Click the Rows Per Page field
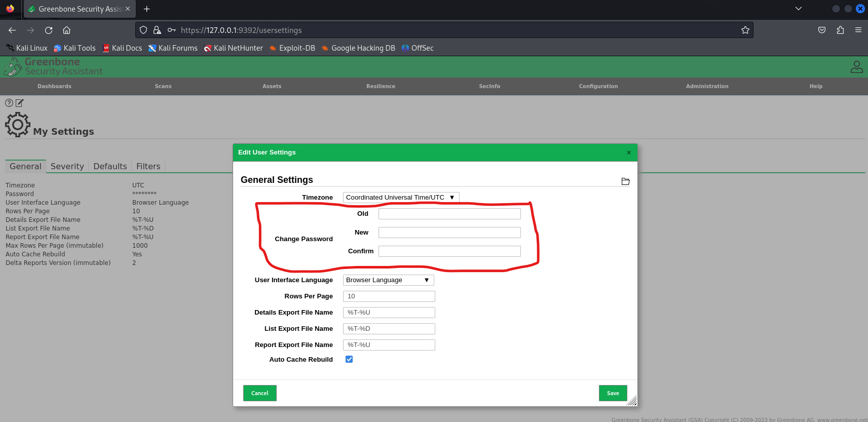This screenshot has height=422, width=868. click(389, 296)
